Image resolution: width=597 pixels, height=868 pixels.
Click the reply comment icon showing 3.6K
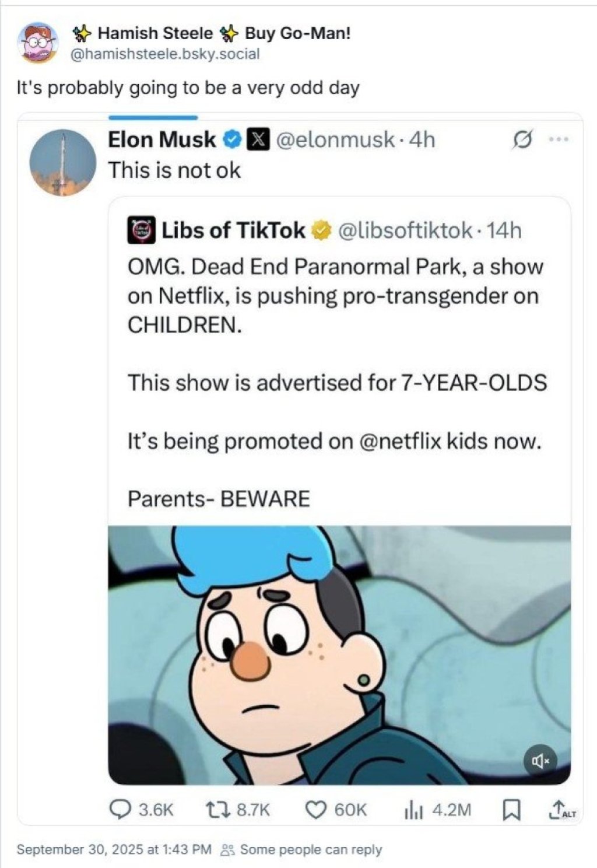pyautogui.click(x=121, y=809)
